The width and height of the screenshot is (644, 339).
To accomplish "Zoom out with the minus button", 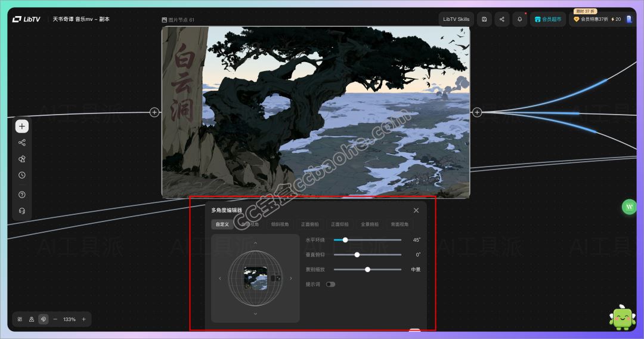I will [x=55, y=319].
